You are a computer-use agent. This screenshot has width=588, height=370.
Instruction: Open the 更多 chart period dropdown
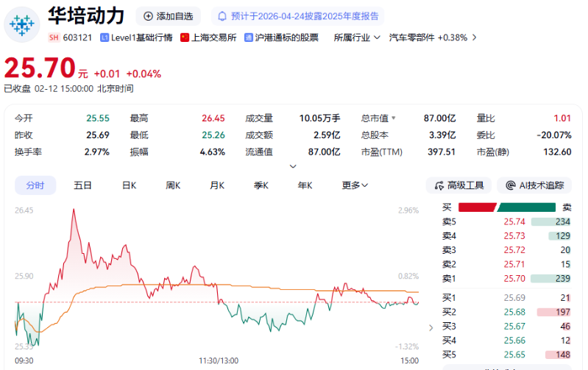tap(355, 185)
